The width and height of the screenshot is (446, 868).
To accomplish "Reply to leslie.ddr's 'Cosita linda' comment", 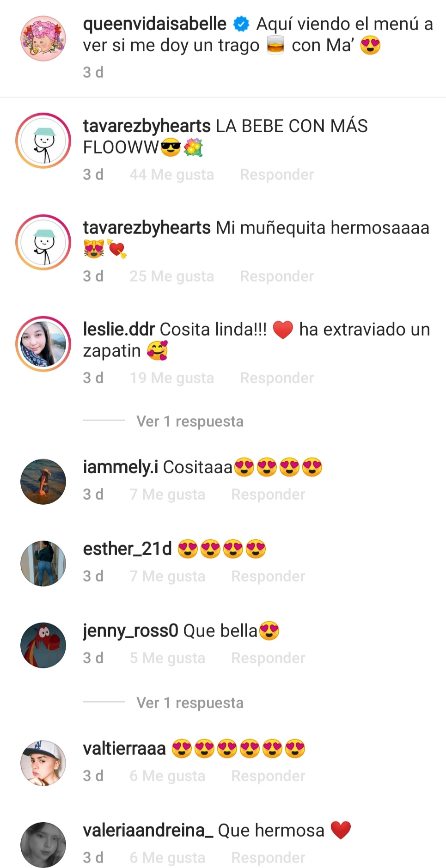I will (277, 378).
